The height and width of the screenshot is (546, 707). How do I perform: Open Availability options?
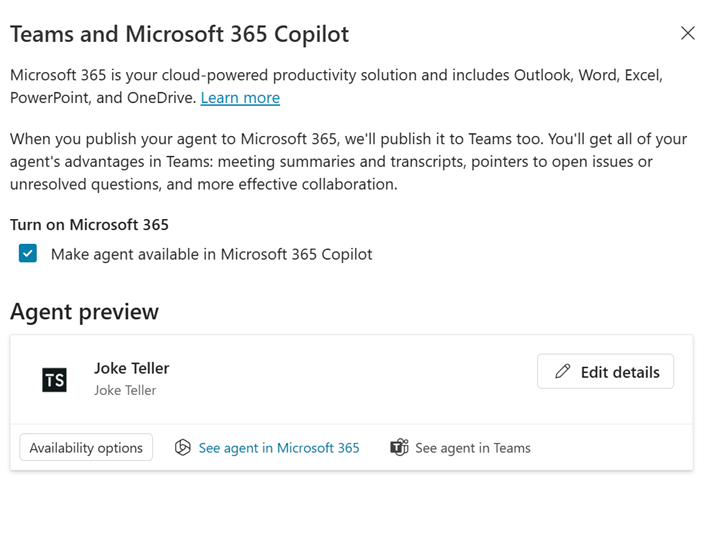[86, 448]
